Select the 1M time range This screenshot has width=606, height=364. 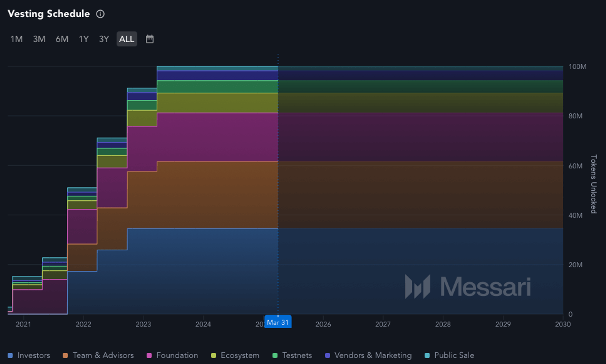[x=16, y=39]
